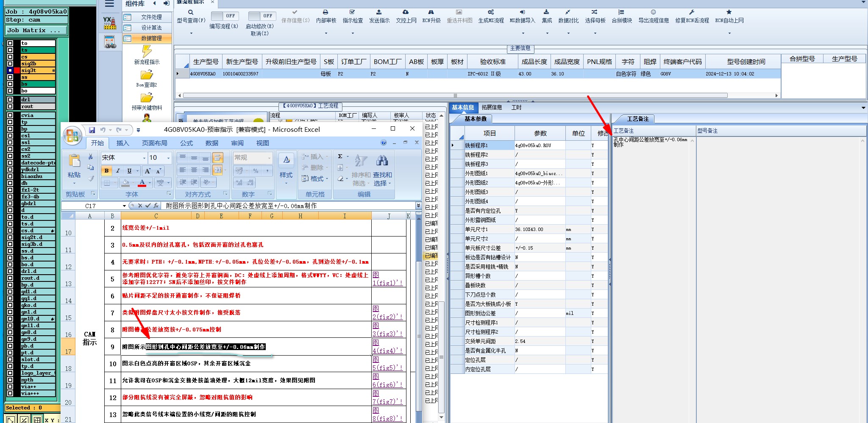
Task: Check the box next to layer drl
Action: point(10,100)
